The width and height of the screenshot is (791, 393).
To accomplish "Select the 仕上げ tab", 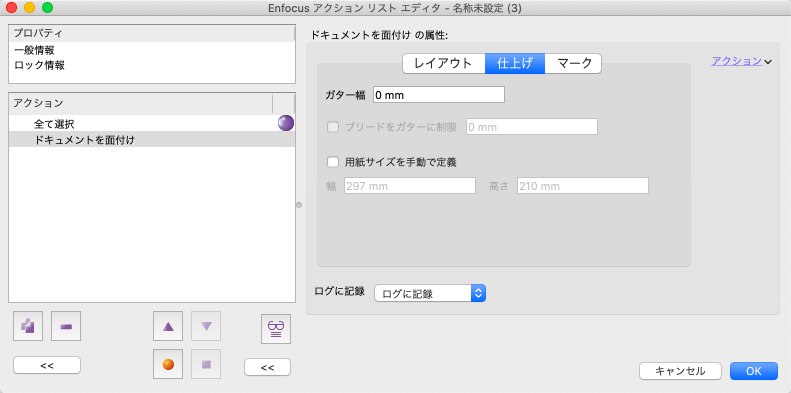I will tap(515, 64).
